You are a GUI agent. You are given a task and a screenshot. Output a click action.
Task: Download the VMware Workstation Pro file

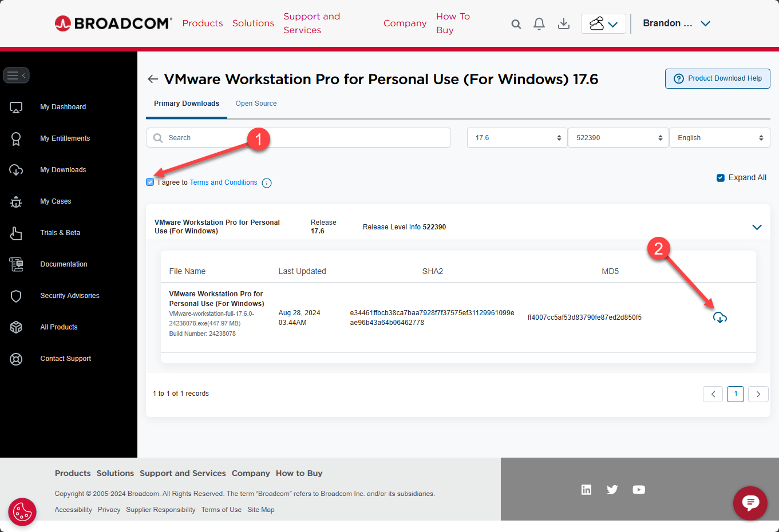pyautogui.click(x=720, y=317)
